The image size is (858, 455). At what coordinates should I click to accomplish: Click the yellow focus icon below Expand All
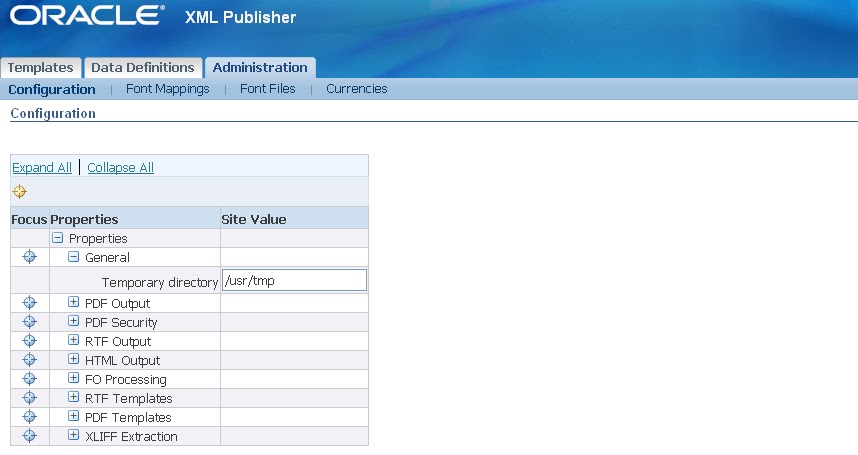(x=20, y=191)
